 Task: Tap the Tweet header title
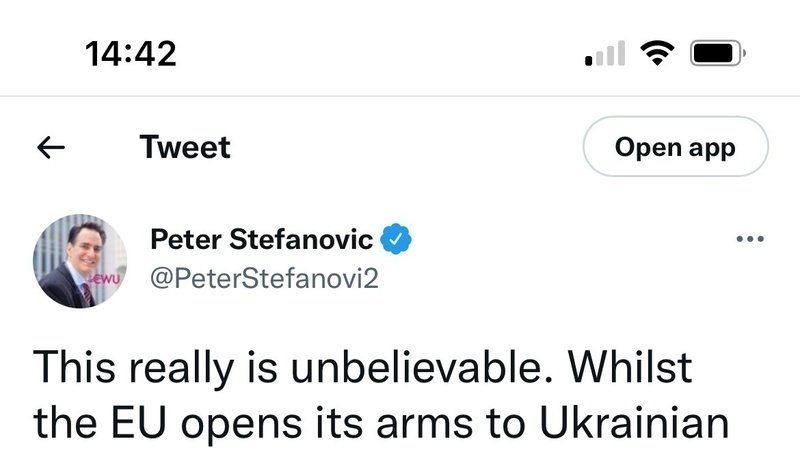[185, 148]
